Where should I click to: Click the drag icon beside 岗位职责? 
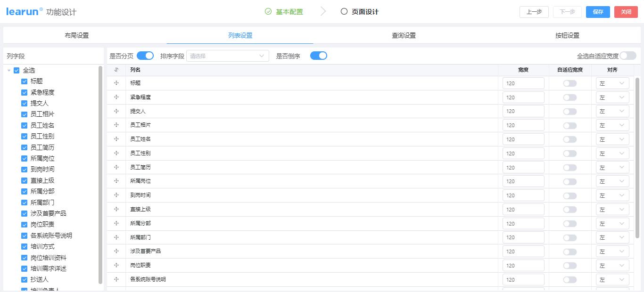116,265
